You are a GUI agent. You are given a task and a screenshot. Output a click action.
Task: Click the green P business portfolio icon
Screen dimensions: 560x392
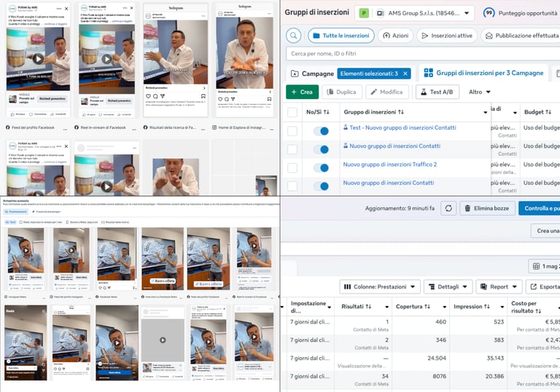click(x=364, y=13)
